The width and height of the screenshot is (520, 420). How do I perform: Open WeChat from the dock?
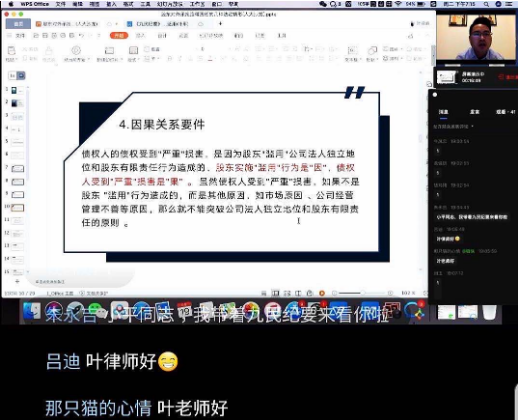96,311
